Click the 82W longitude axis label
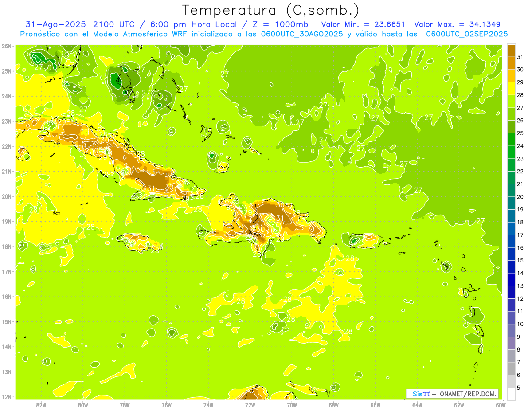This screenshot has height=411, width=532. point(41,405)
